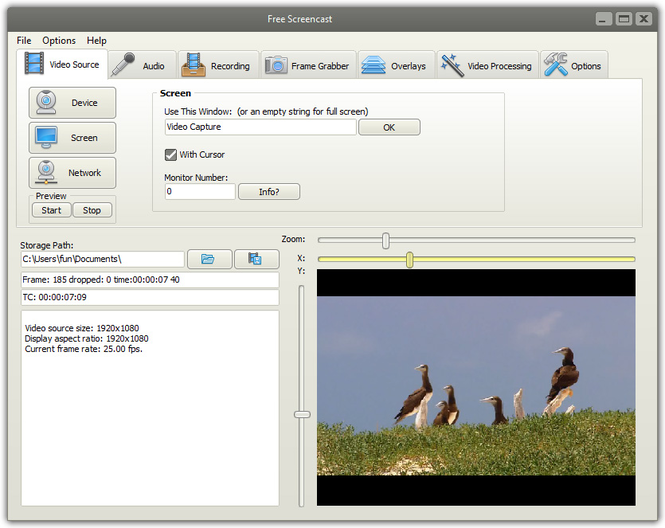Open the Options tab with tools icon
Screen dimensions: 665x528
tap(573, 66)
